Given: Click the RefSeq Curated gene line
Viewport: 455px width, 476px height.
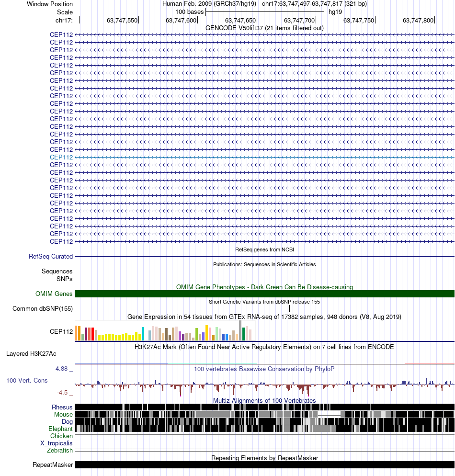Looking at the screenshot, I should click(264, 257).
